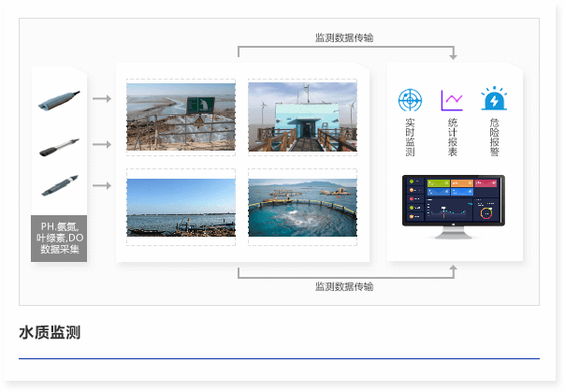Click the downward arrowhead of the top data line
This screenshot has width=565, height=392.
454,56
